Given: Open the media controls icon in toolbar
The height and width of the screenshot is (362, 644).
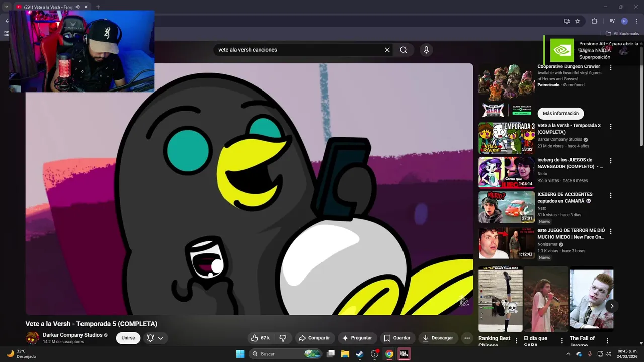Looking at the screenshot, I should click(612, 21).
